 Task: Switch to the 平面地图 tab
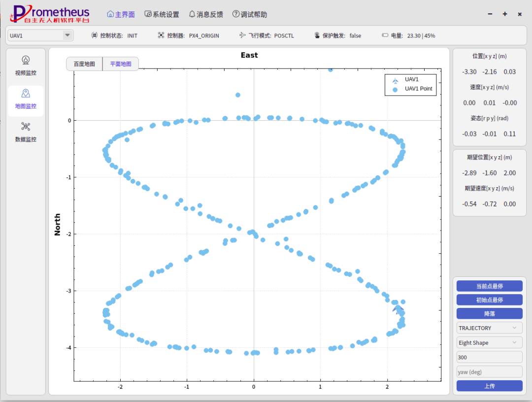(x=121, y=64)
